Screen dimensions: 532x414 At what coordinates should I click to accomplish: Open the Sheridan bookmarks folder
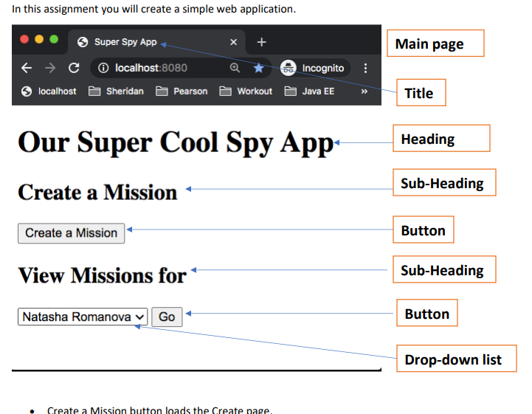click(x=116, y=92)
